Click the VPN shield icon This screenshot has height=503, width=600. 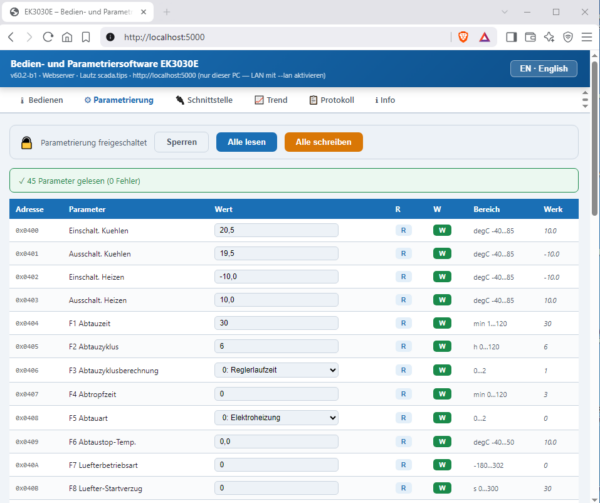click(568, 37)
